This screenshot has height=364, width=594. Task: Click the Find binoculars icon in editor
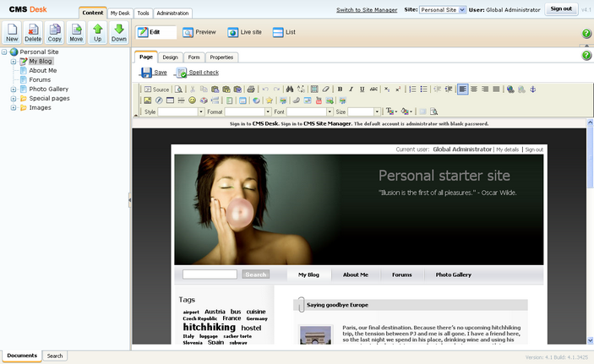tap(290, 89)
